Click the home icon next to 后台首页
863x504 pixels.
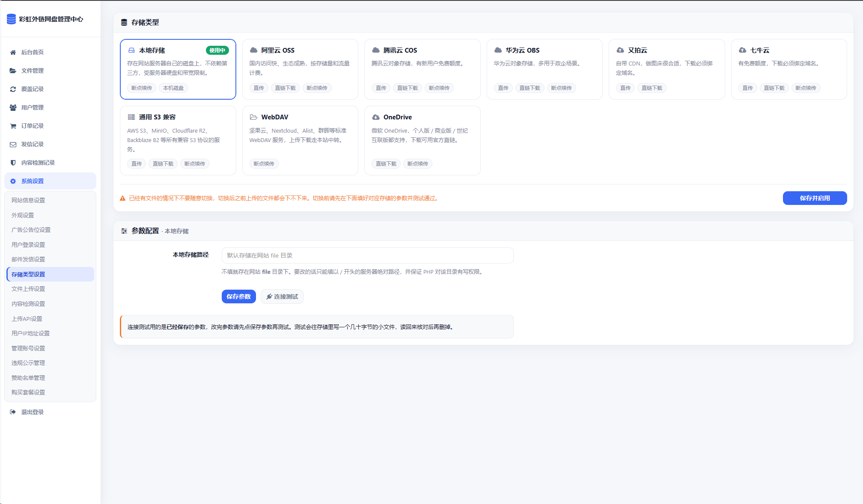pyautogui.click(x=13, y=52)
